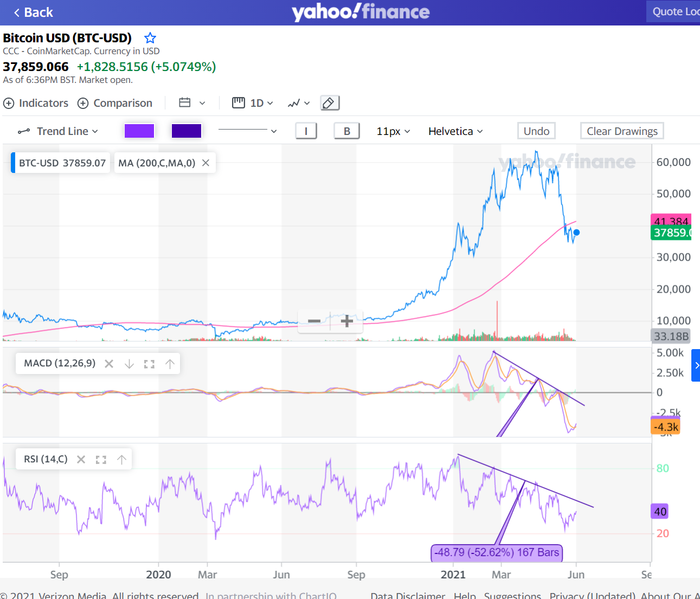Open the Help link in footer
The width and height of the screenshot is (700, 599).
click(x=465, y=595)
